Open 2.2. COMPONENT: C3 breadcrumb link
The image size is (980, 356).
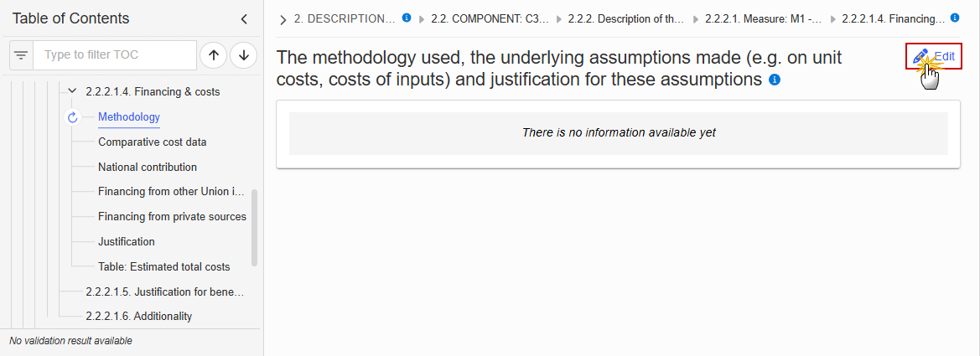click(x=490, y=18)
